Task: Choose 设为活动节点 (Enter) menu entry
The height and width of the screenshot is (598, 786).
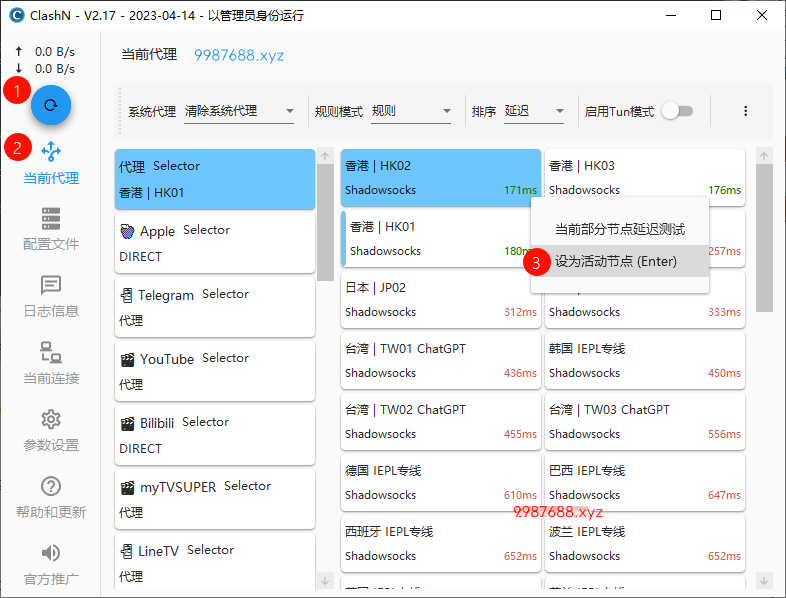Action: [620, 261]
